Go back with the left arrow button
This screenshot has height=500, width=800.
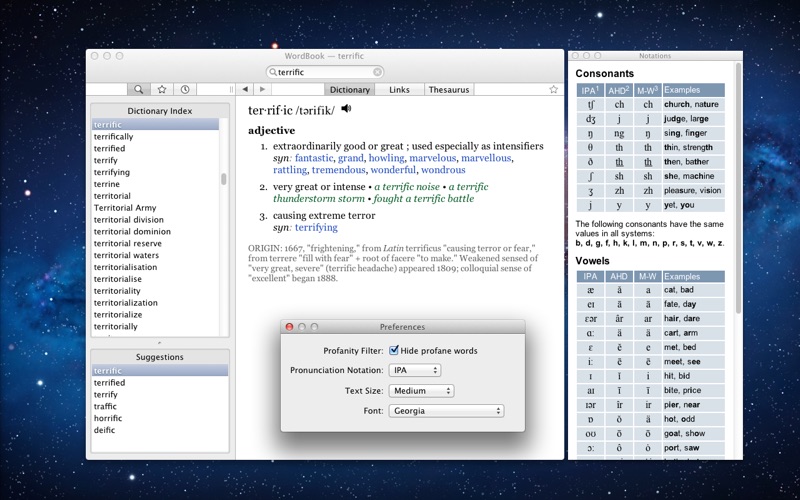(x=245, y=89)
